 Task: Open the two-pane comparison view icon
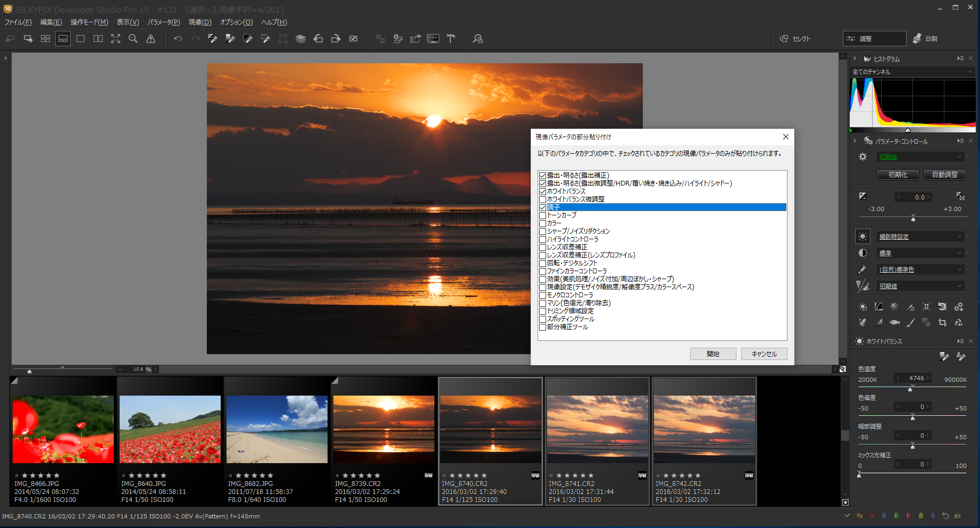coord(98,39)
